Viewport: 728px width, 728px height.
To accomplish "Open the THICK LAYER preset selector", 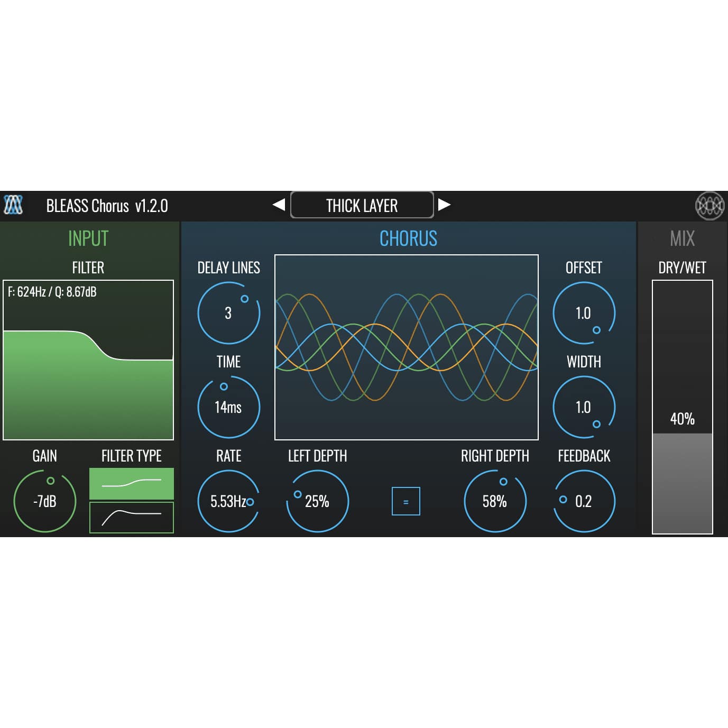I will point(362,205).
